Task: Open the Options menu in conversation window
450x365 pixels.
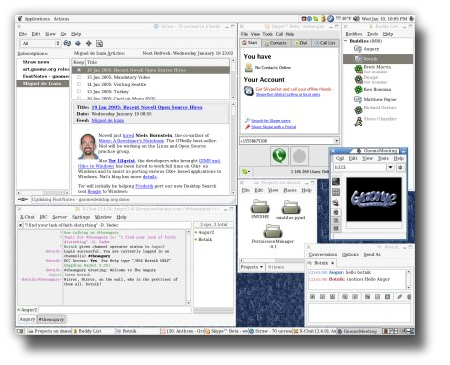Action: (x=350, y=254)
